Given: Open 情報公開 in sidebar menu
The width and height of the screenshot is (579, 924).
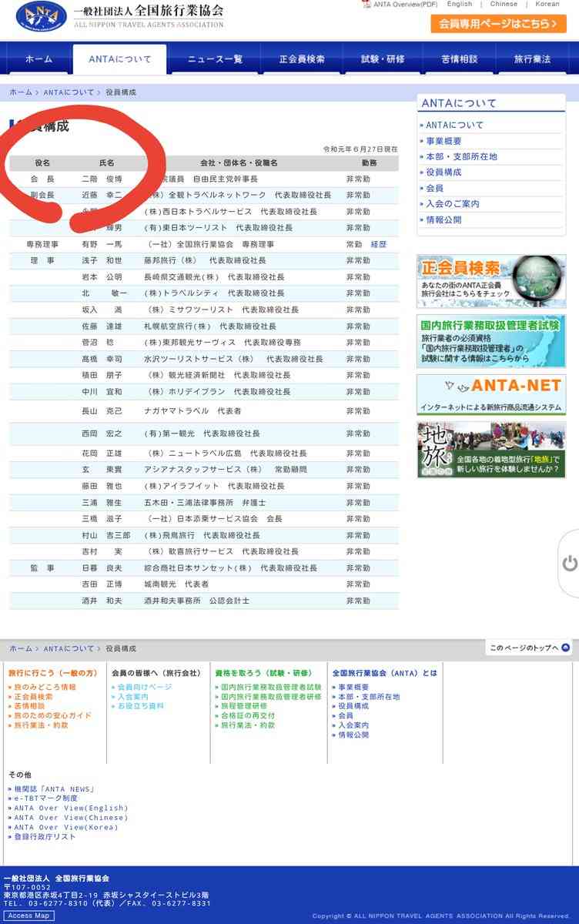Looking at the screenshot, I should click(443, 219).
